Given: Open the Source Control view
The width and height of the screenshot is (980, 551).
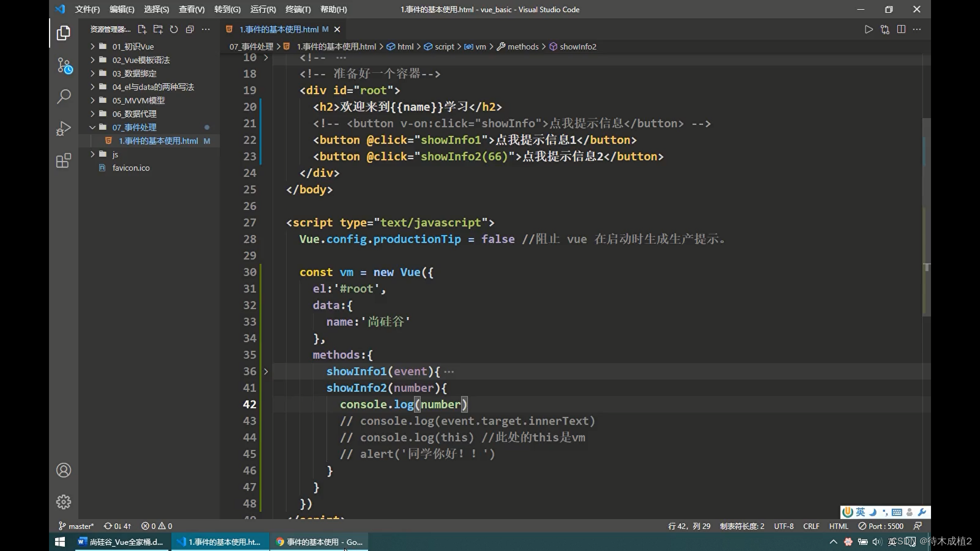Looking at the screenshot, I should [x=64, y=65].
